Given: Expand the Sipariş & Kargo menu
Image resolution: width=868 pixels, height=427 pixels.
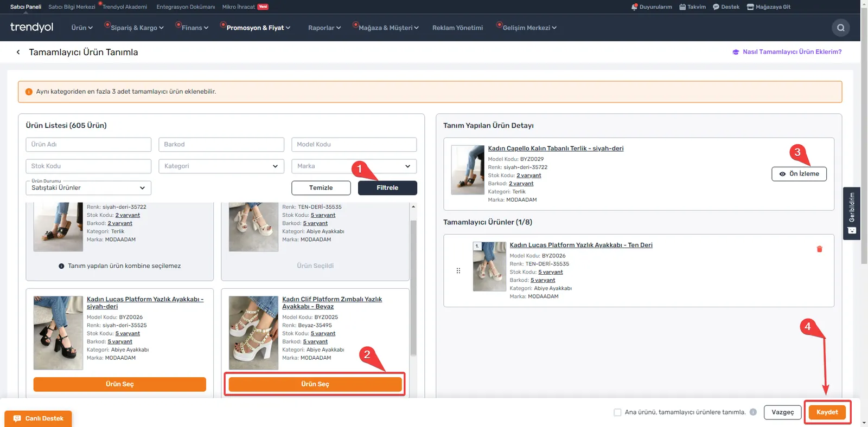Looking at the screenshot, I should coord(137,28).
